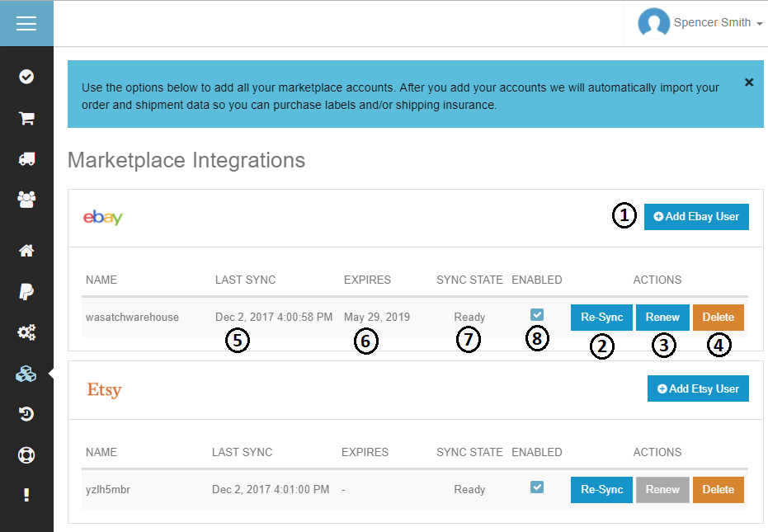Open the hamburger menu
Viewport: 768px width, 532px height.
[26, 23]
